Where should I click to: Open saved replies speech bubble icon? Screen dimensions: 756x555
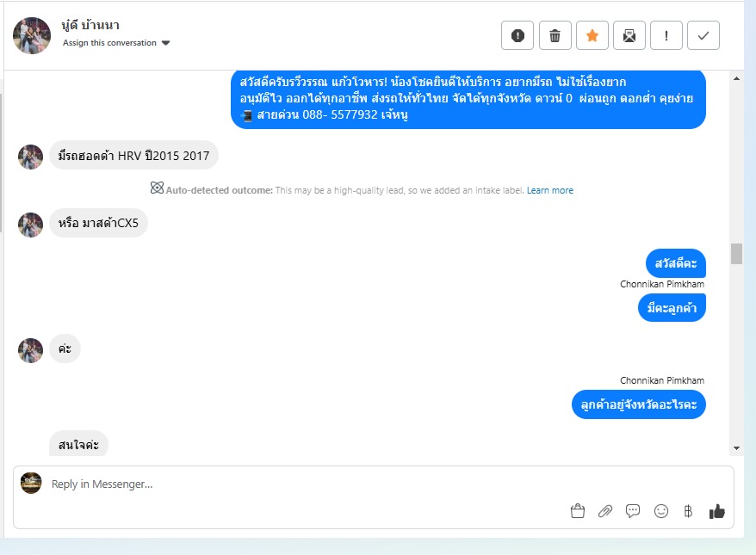pyautogui.click(x=633, y=511)
